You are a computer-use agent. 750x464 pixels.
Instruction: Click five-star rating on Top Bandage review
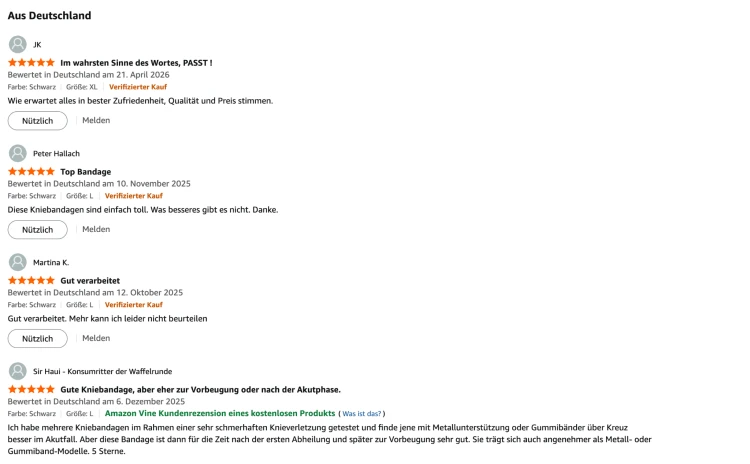click(x=31, y=171)
